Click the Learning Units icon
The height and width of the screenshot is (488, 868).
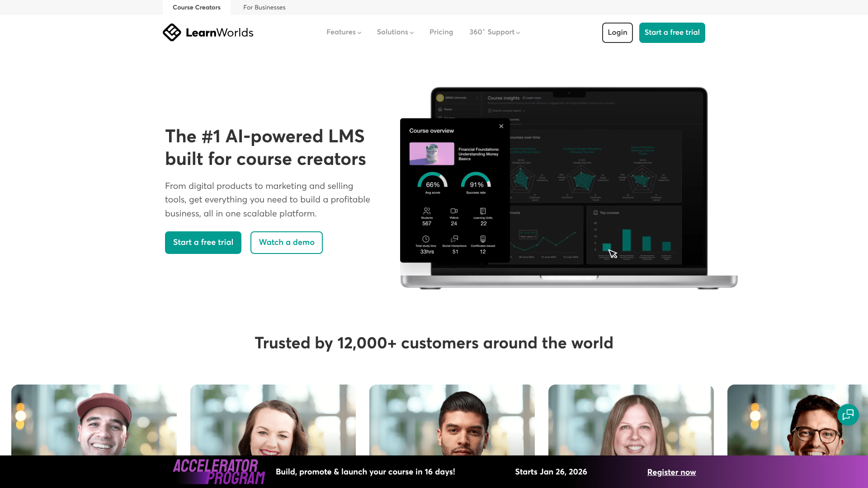click(483, 211)
